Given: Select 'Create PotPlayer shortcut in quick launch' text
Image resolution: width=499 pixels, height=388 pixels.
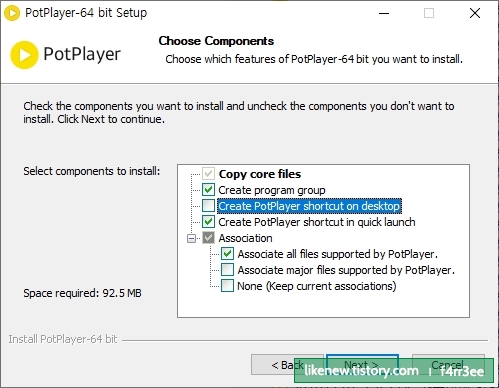Looking at the screenshot, I should pyautogui.click(x=317, y=222).
